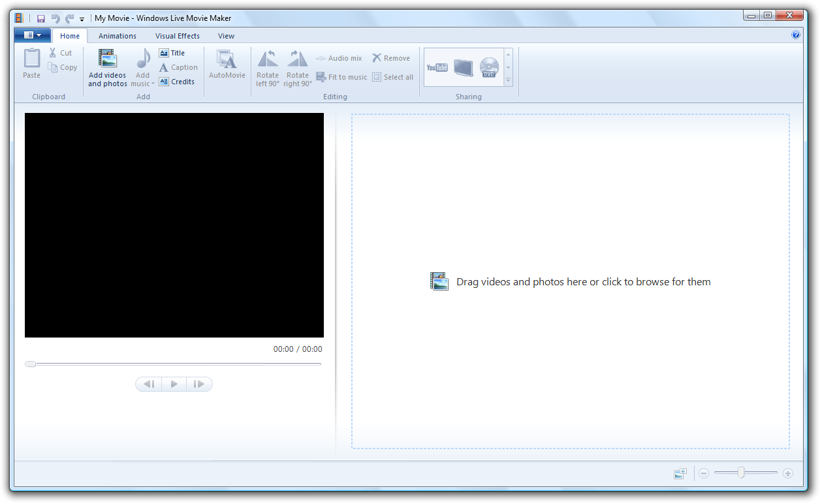
Task: Click the filmstrip icon in storyboard area
Action: pos(439,281)
